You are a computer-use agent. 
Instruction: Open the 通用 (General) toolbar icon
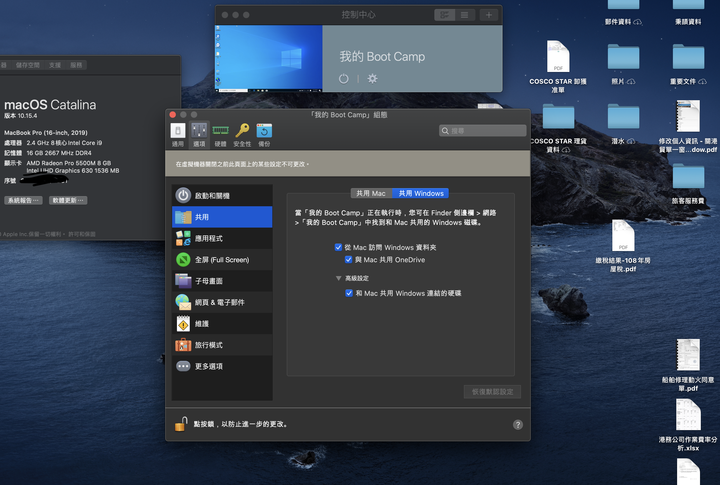click(x=178, y=135)
